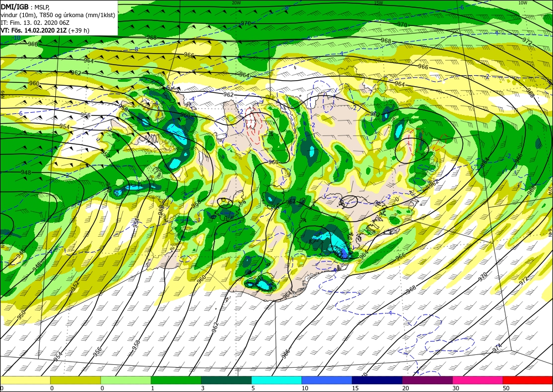Click the light green legend color swatch
This screenshot has width=553, height=392.
click(126, 380)
